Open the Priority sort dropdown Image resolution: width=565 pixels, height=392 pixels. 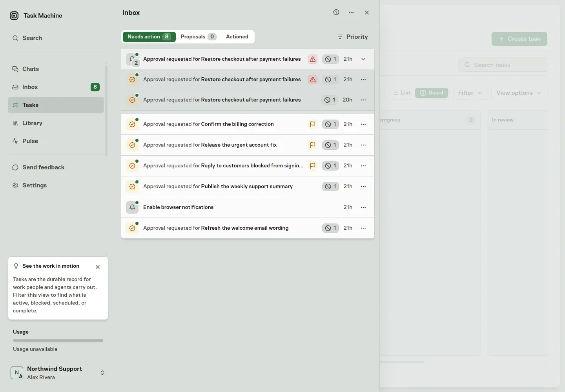(352, 37)
